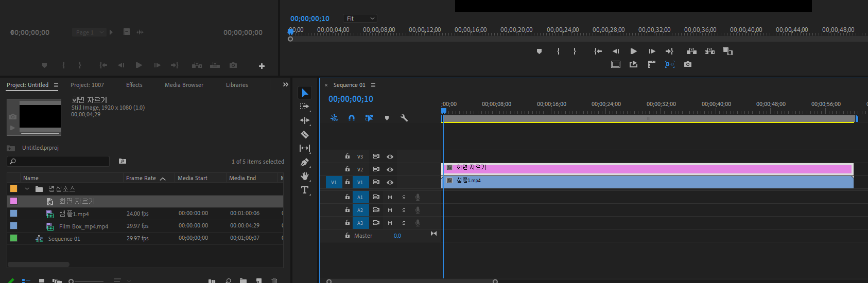
Task: Click Mark Out in Program monitor
Action: coord(575,51)
